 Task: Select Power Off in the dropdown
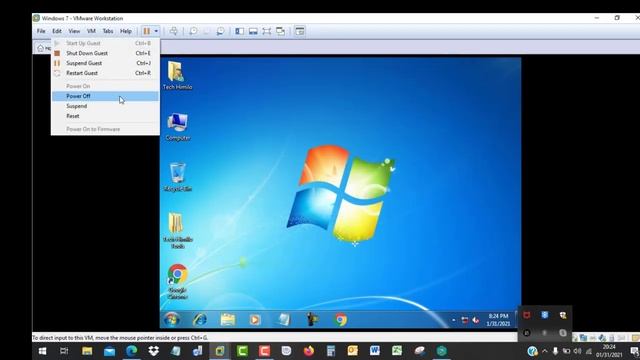105,96
